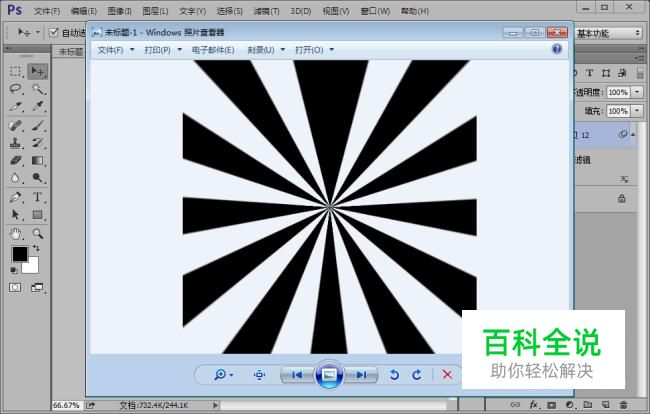Delete layer trash icon
The height and width of the screenshot is (414, 650).
[x=623, y=404]
